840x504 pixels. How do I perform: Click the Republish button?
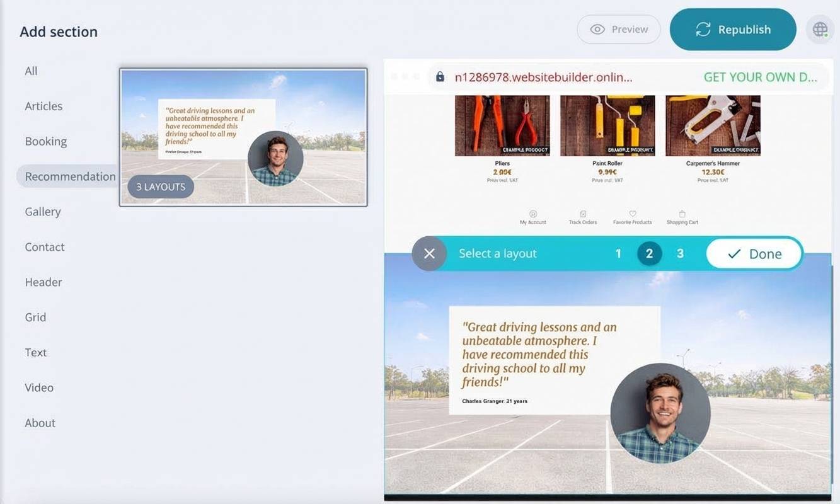tap(732, 30)
